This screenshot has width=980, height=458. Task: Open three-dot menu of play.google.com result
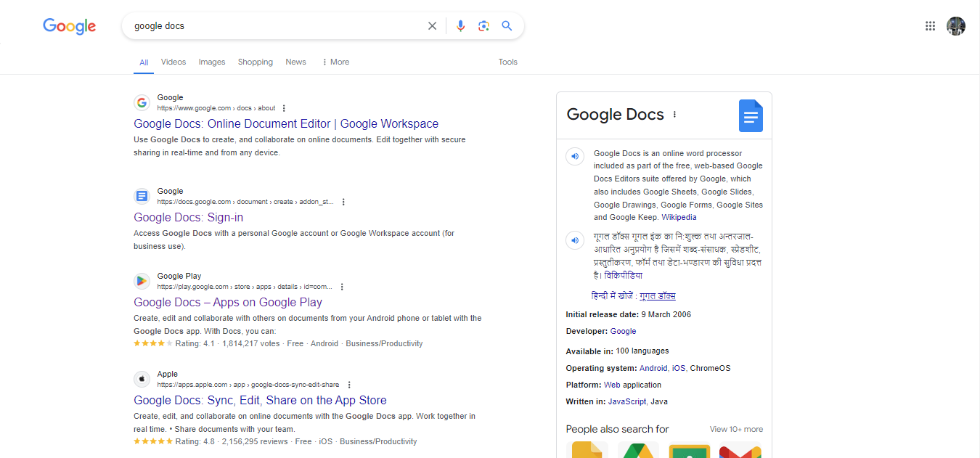(342, 287)
